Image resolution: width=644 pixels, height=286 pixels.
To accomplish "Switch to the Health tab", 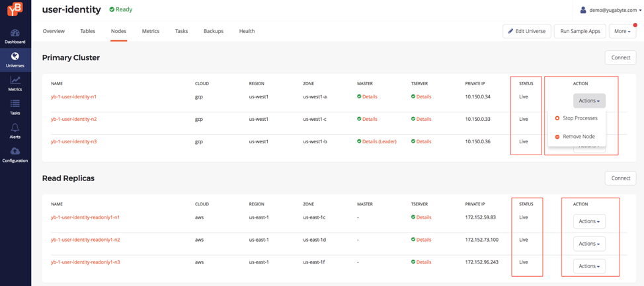I will [x=247, y=31].
